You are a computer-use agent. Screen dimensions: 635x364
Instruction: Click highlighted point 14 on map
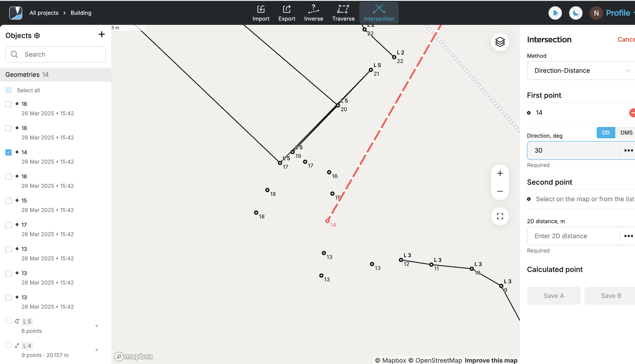[x=328, y=221]
